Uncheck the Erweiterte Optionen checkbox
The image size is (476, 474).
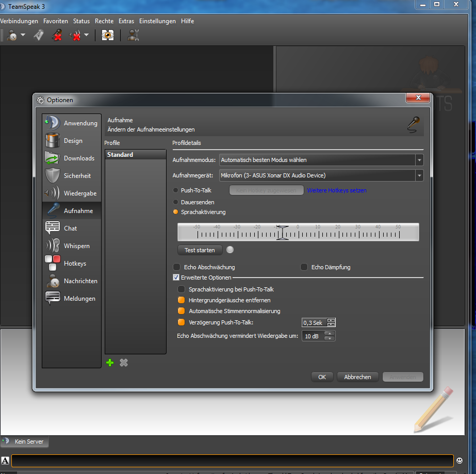click(x=176, y=277)
